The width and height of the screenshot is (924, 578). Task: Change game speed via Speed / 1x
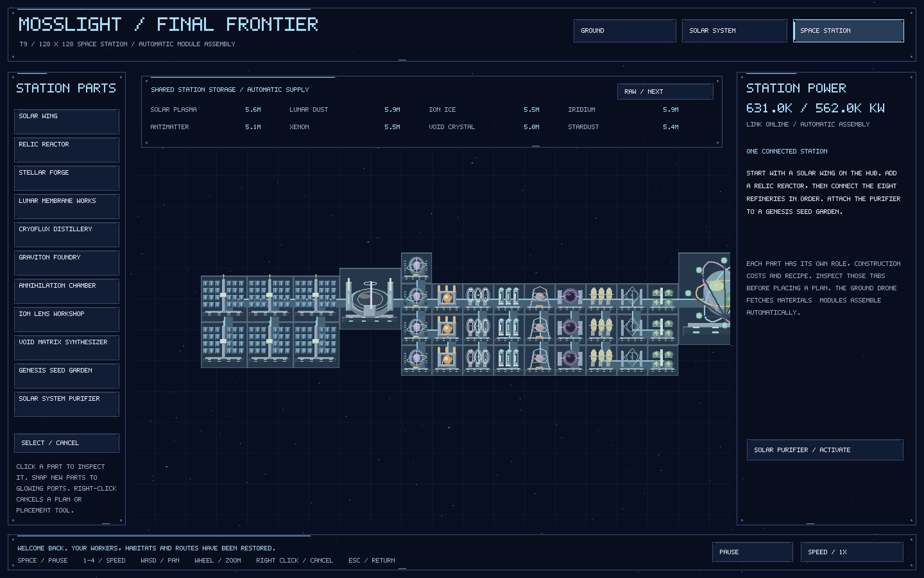[x=852, y=552]
